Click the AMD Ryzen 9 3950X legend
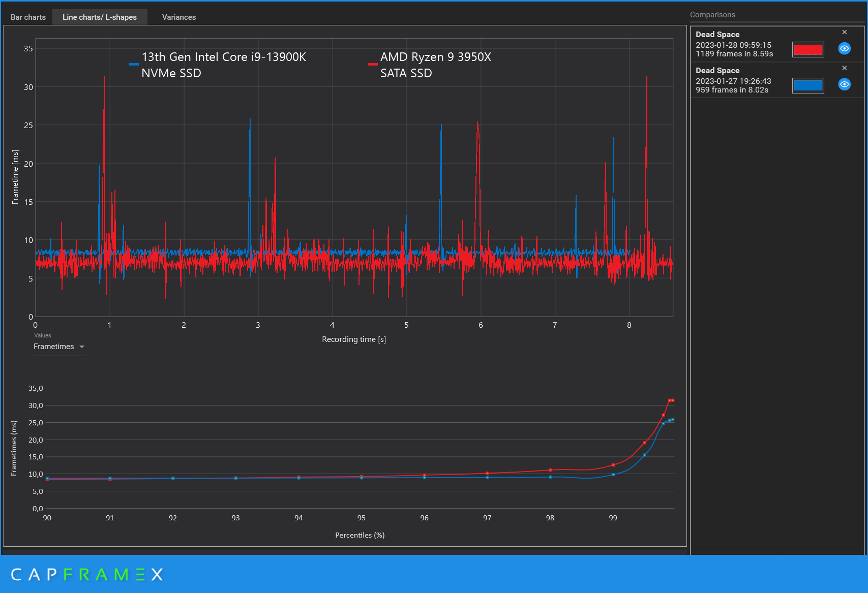This screenshot has height=593, width=868. 430,65
